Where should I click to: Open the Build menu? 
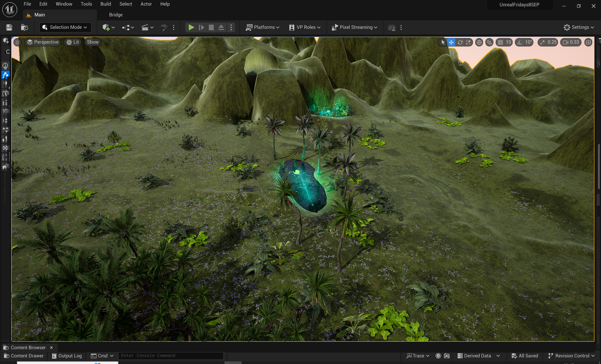(x=106, y=4)
